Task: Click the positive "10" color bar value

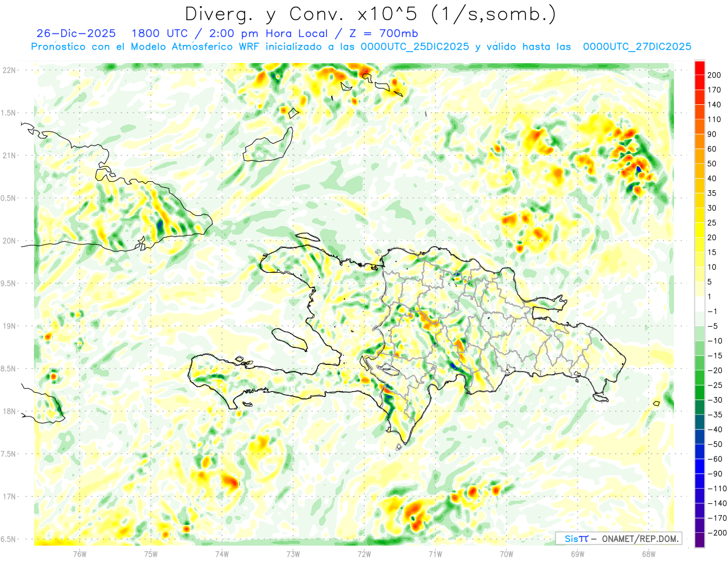Action: [x=713, y=267]
